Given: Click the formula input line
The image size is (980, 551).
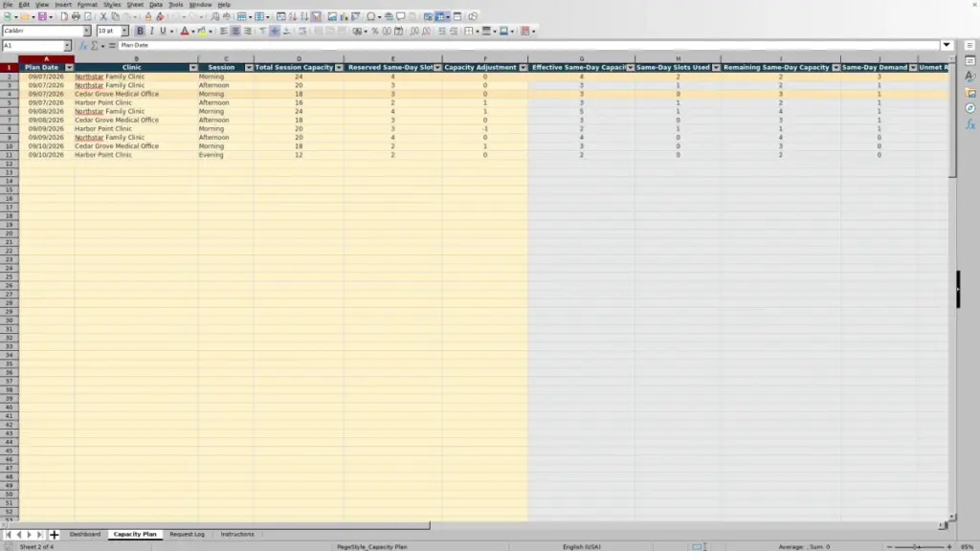Looking at the screenshot, I should tap(528, 46).
